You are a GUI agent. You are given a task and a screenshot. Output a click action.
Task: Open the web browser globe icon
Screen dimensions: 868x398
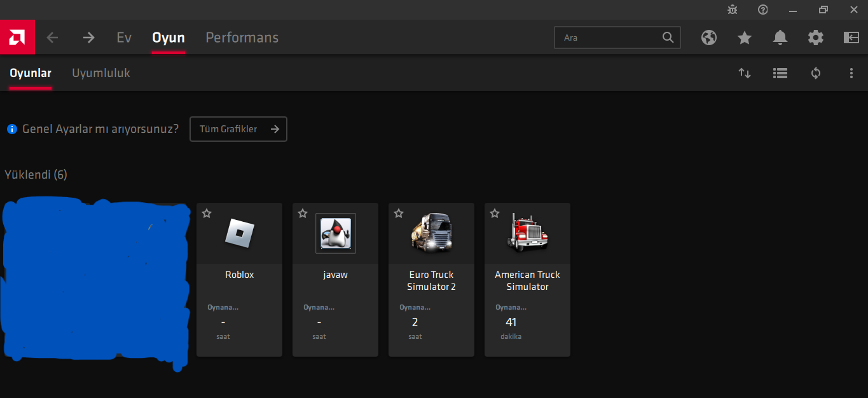709,38
